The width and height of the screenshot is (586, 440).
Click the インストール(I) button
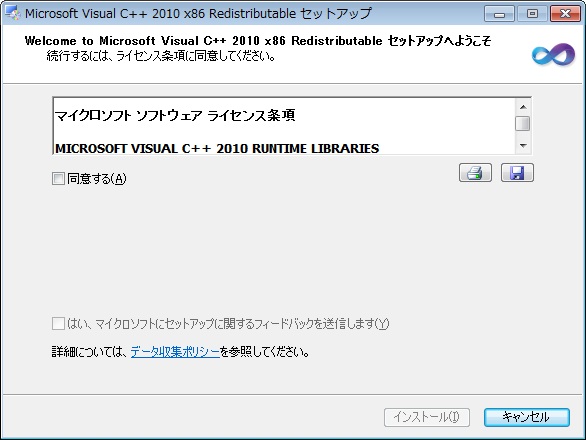click(x=427, y=417)
